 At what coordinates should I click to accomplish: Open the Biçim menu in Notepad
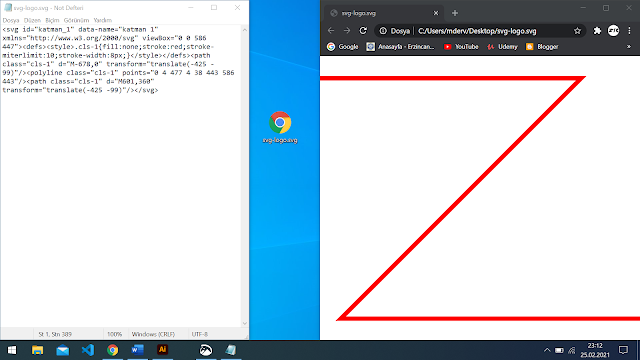coord(52,20)
